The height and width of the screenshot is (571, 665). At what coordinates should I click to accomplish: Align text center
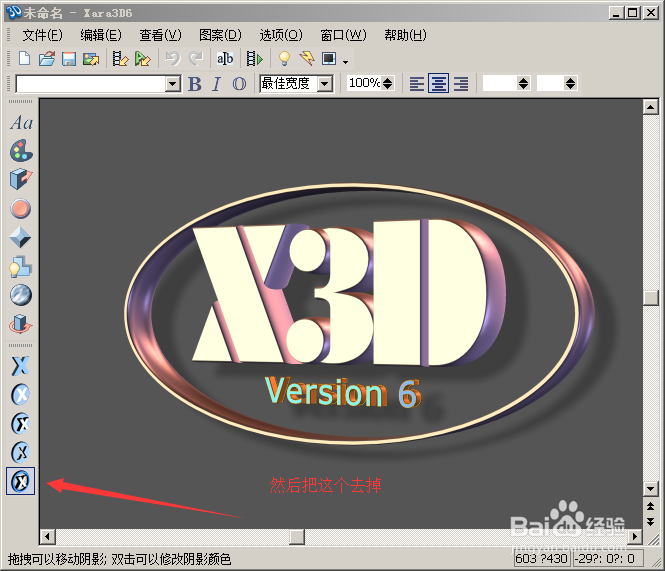point(439,84)
